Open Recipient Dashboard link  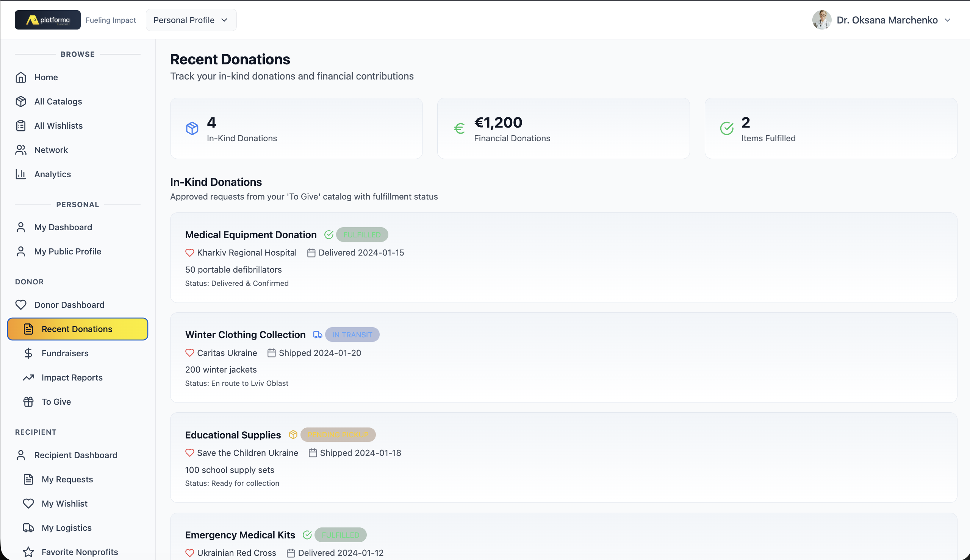pyautogui.click(x=76, y=455)
